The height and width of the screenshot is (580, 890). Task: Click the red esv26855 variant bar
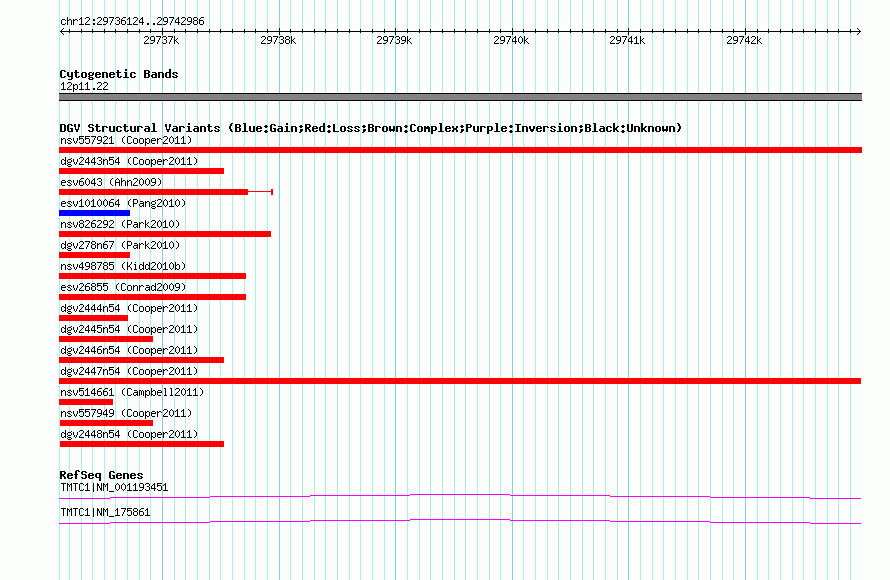coord(152,297)
